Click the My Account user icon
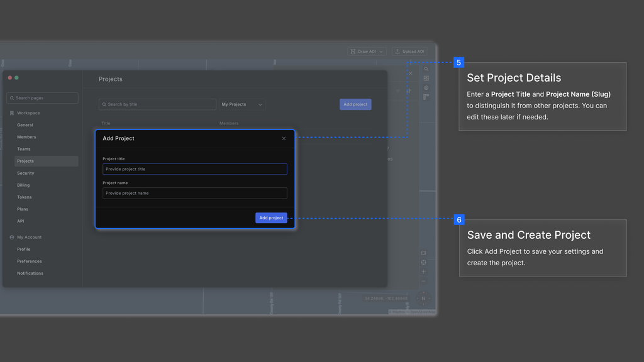 (11, 237)
